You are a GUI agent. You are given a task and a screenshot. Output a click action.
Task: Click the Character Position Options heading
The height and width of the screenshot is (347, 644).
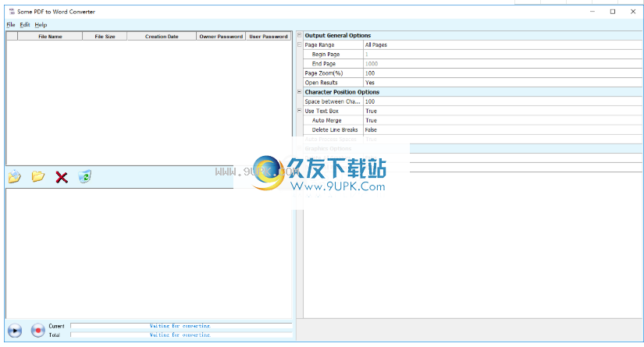click(x=342, y=92)
